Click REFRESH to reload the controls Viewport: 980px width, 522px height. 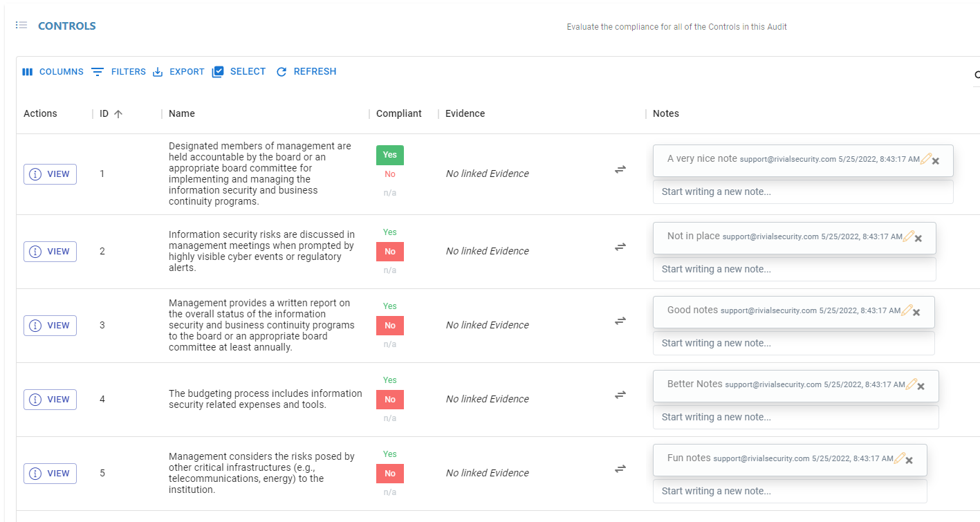[306, 72]
